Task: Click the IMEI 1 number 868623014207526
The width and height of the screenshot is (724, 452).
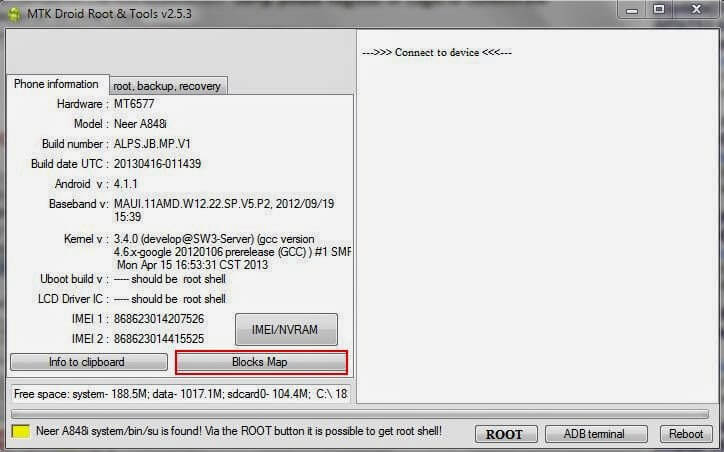Action: coord(159,319)
